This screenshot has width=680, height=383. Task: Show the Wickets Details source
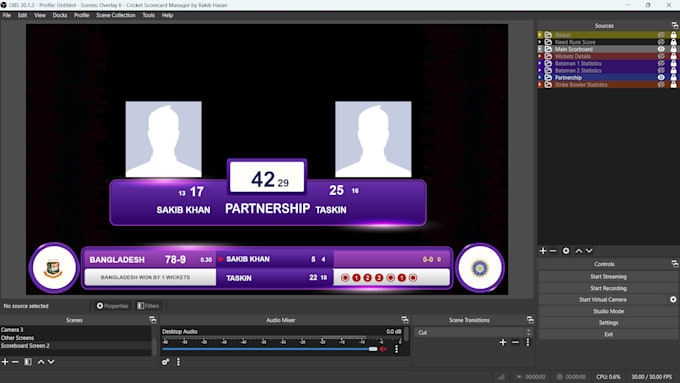coord(661,56)
